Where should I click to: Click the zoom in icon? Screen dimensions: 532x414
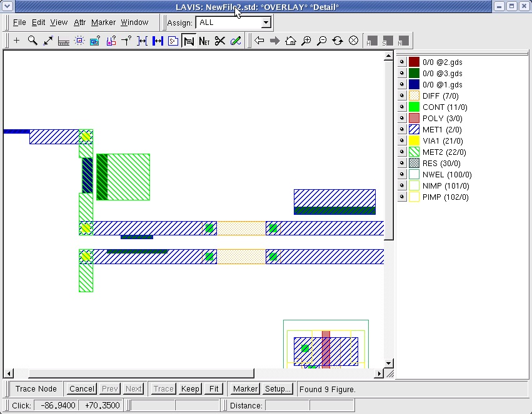click(x=306, y=41)
